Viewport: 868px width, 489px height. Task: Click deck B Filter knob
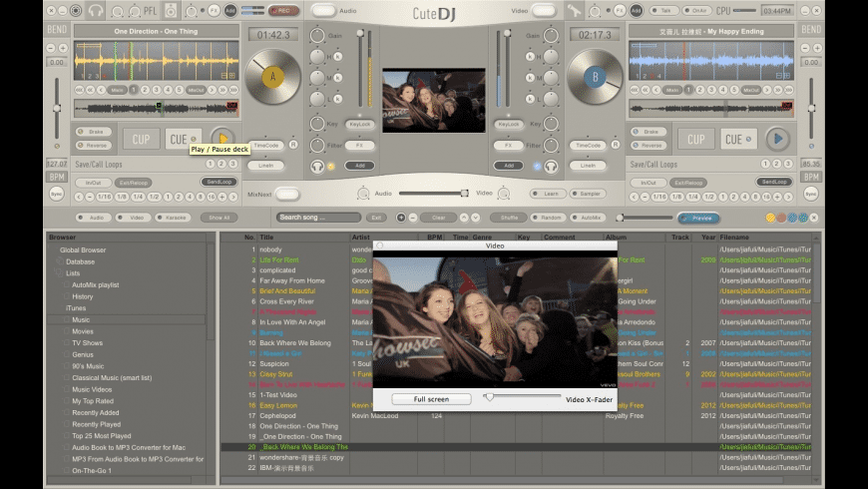(x=551, y=145)
